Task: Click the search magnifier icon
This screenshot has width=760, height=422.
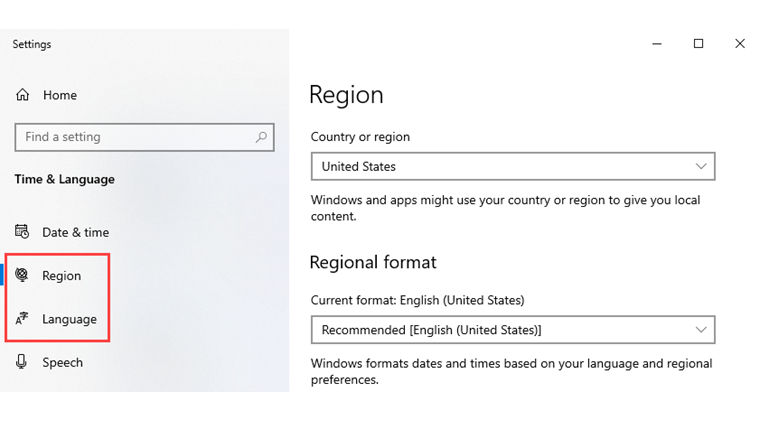Action: click(261, 137)
